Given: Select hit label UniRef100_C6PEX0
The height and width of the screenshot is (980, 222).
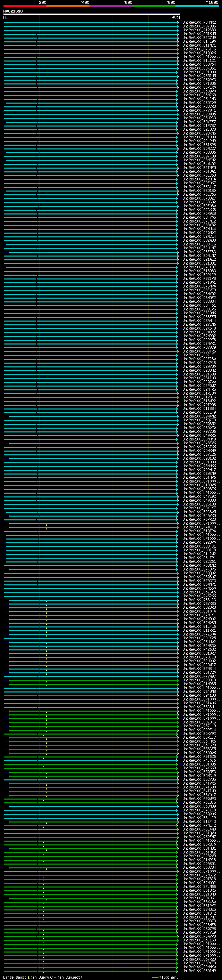Looking at the screenshot, I should pyautogui.click(x=199, y=88).
